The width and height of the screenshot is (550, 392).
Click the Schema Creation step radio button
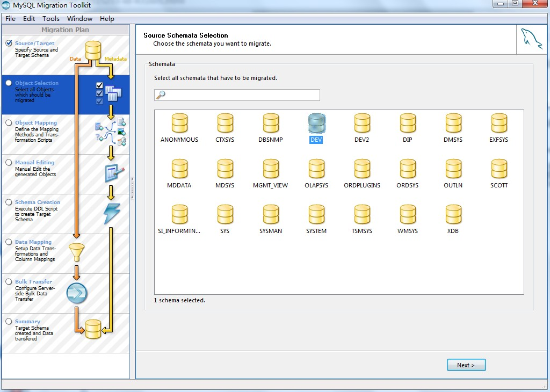coord(9,202)
